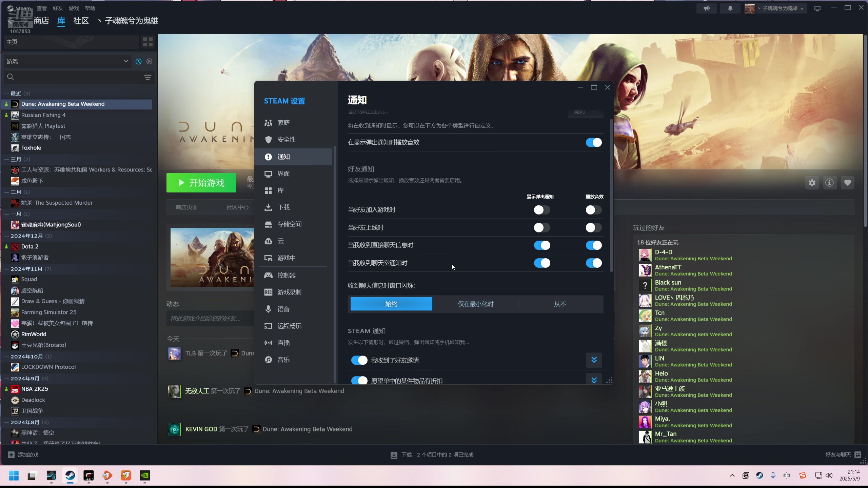Enable sound when friend comes online
This screenshot has width=868, height=488.
[x=594, y=227]
